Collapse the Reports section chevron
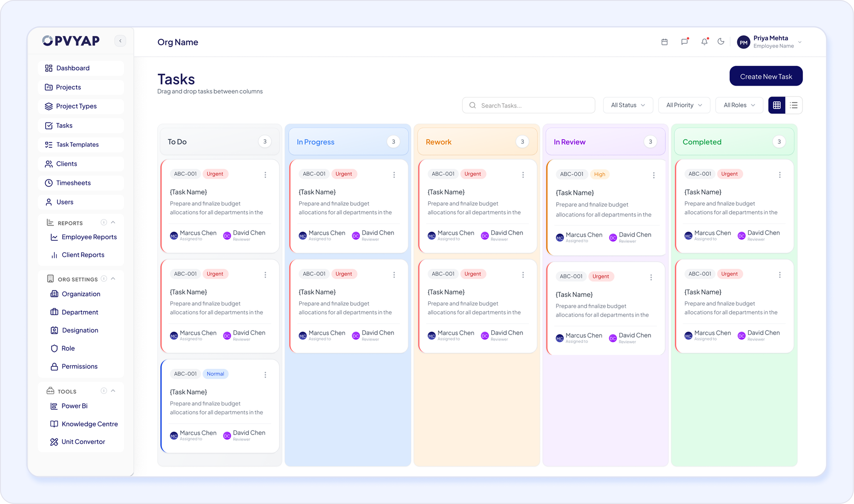Viewport: 854px width, 504px height. 113,223
